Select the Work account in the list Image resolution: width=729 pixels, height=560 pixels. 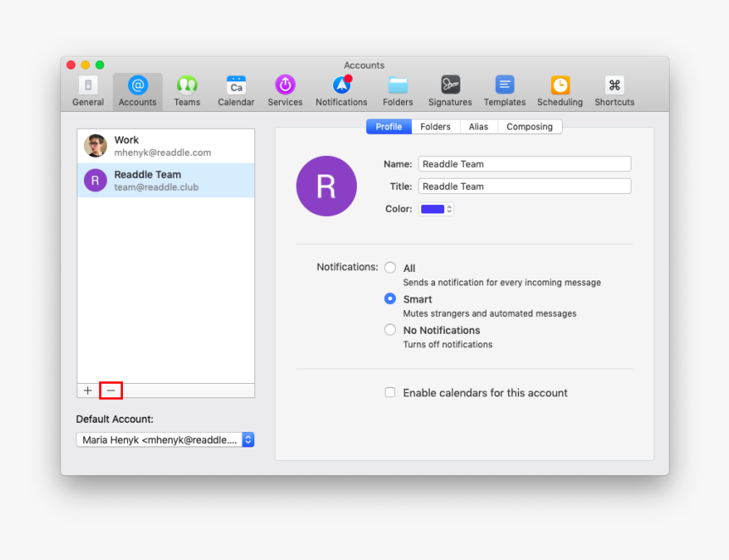click(x=166, y=146)
